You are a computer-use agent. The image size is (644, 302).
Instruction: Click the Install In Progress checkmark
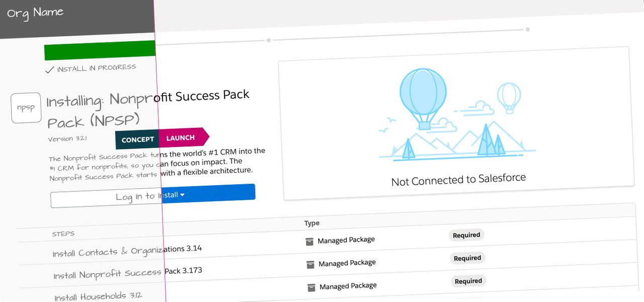tap(49, 70)
